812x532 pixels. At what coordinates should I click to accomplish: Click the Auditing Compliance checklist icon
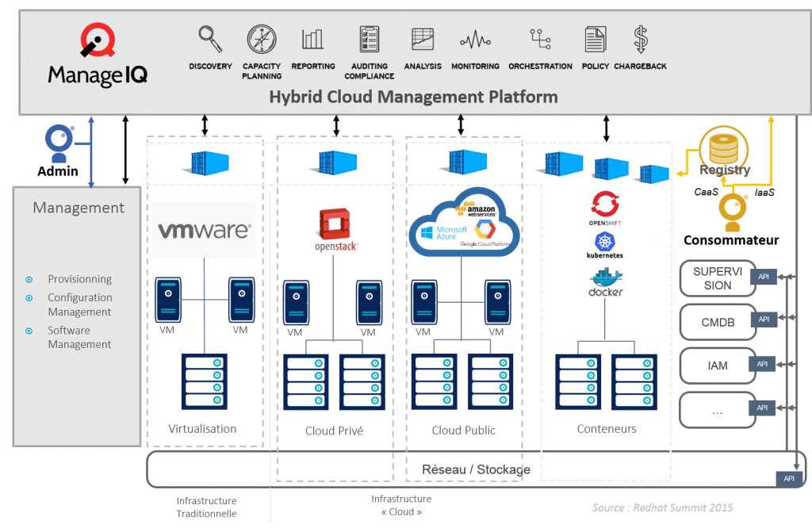click(x=369, y=39)
